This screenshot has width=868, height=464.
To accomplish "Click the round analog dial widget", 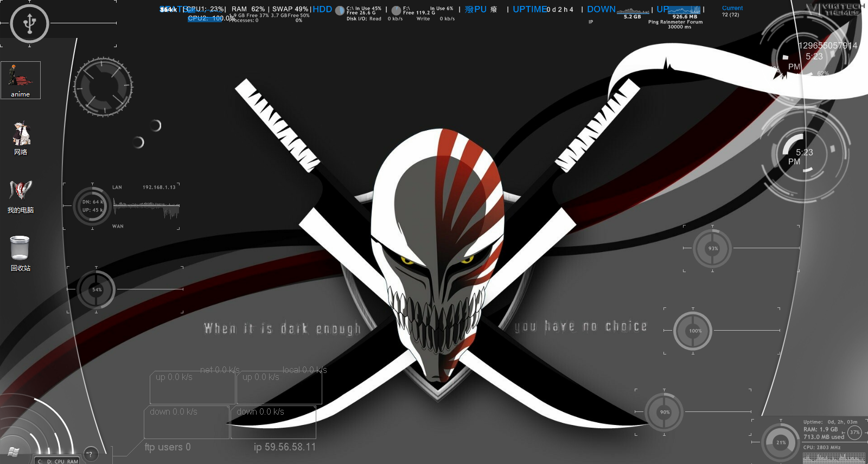I will (x=103, y=87).
